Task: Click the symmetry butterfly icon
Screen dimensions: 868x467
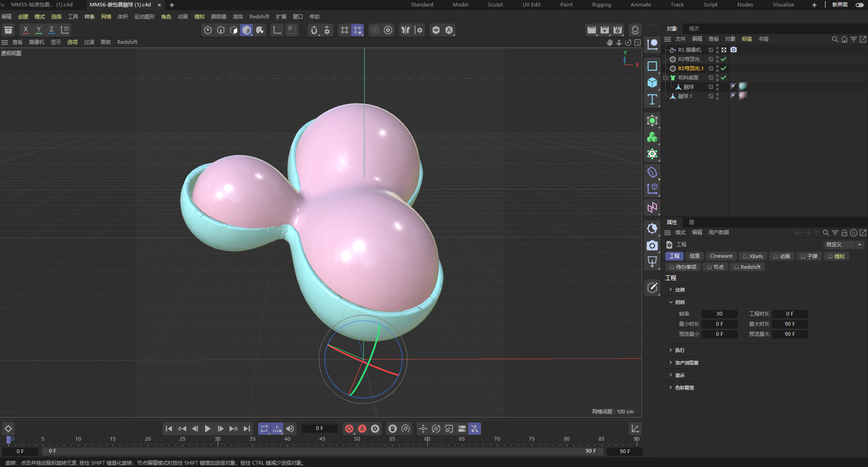Action: click(406, 30)
